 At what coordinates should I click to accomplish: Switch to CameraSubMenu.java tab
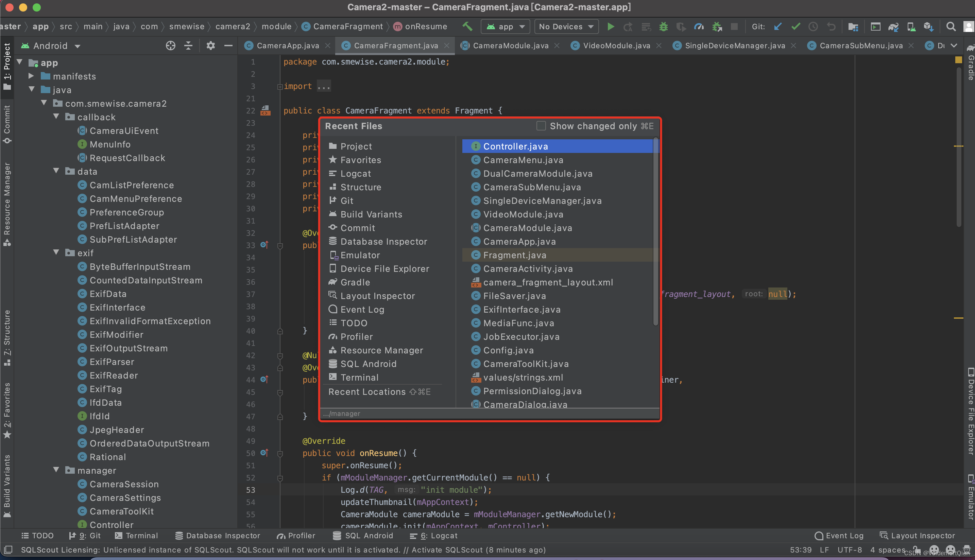coord(860,46)
